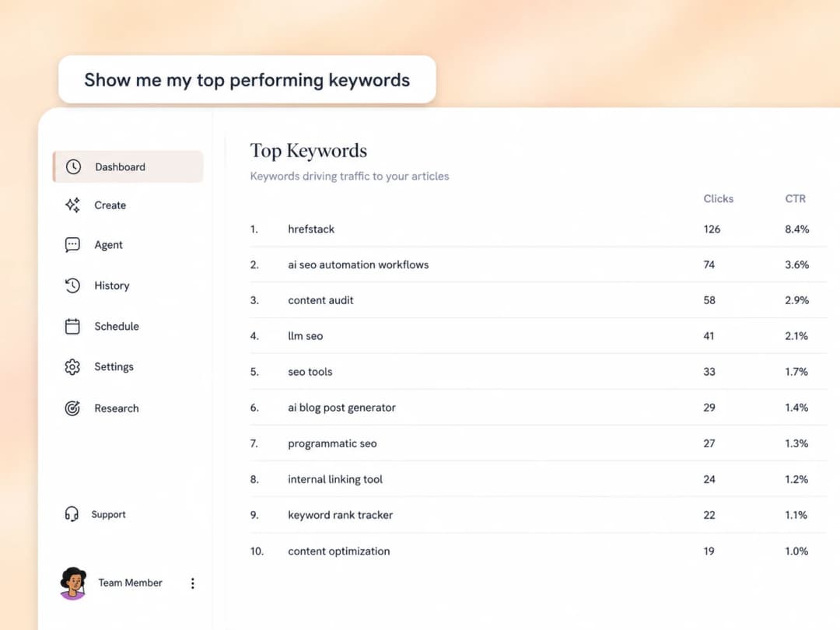840x630 pixels.
Task: Click the Team Member avatar picture
Action: (73, 583)
